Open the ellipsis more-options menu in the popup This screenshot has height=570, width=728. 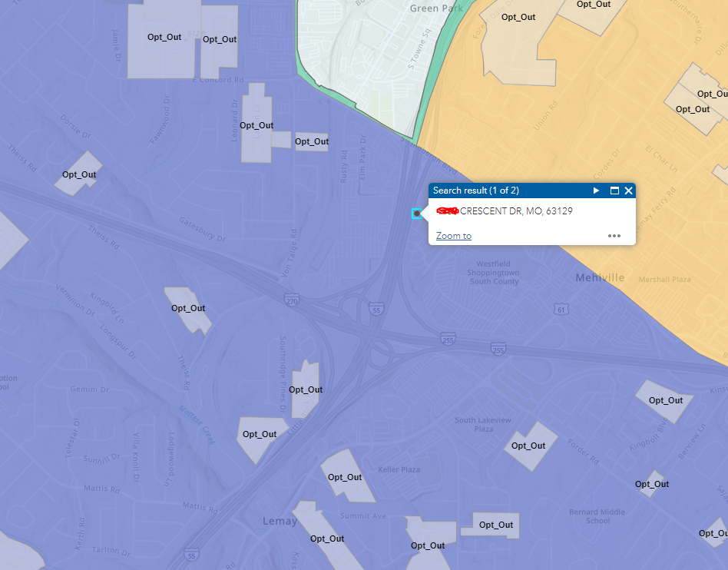pyautogui.click(x=614, y=236)
